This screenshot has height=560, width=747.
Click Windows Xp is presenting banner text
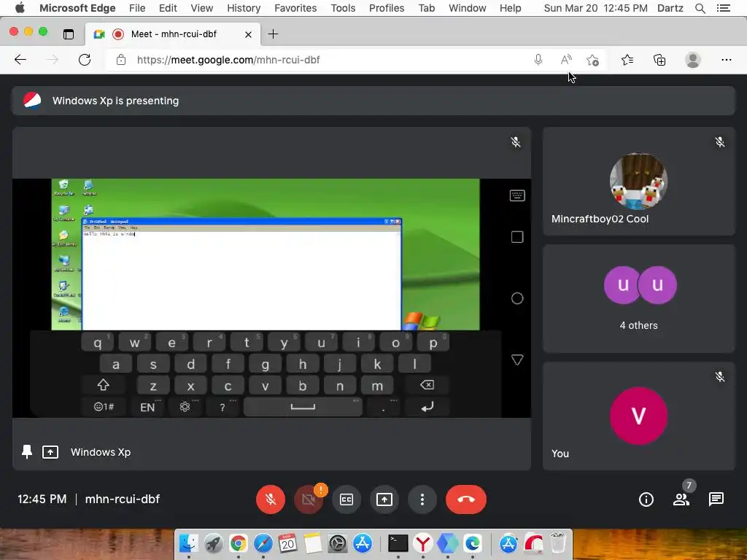116,101
